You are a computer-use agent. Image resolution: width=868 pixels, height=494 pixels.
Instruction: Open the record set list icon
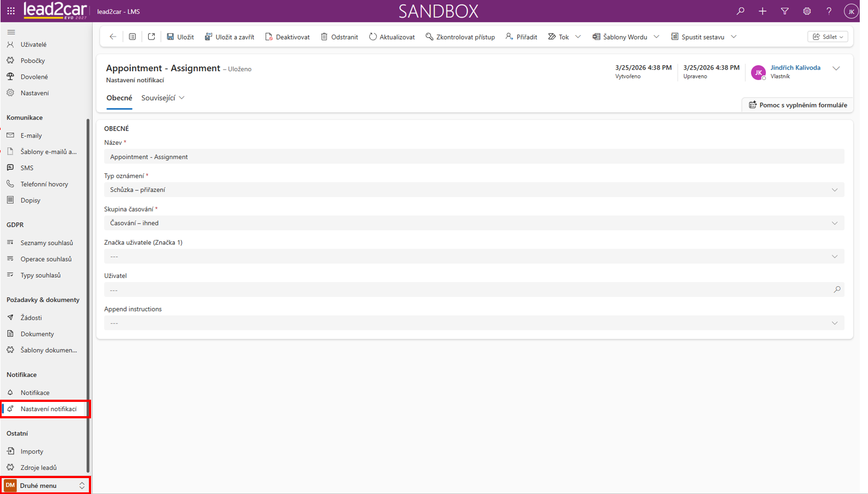click(x=132, y=37)
